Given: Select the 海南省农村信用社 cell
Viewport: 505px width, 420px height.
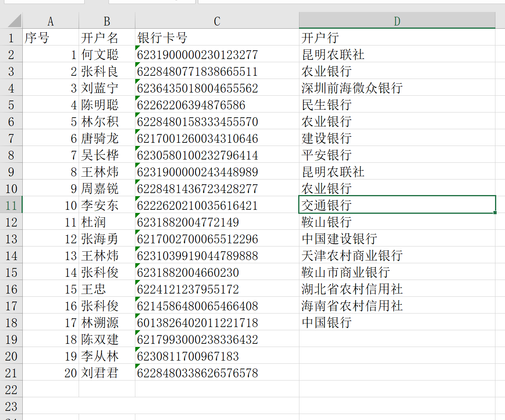Looking at the screenshot, I should (397, 306).
